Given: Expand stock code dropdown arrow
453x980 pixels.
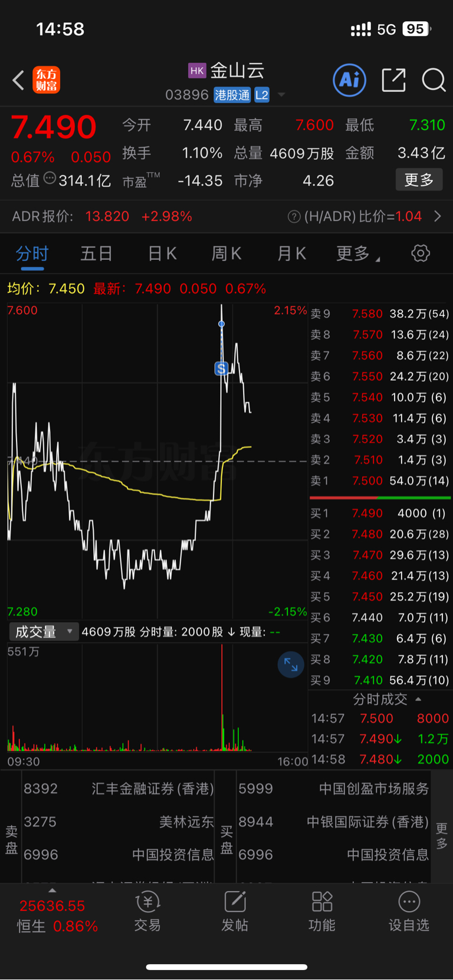Looking at the screenshot, I should 281,95.
